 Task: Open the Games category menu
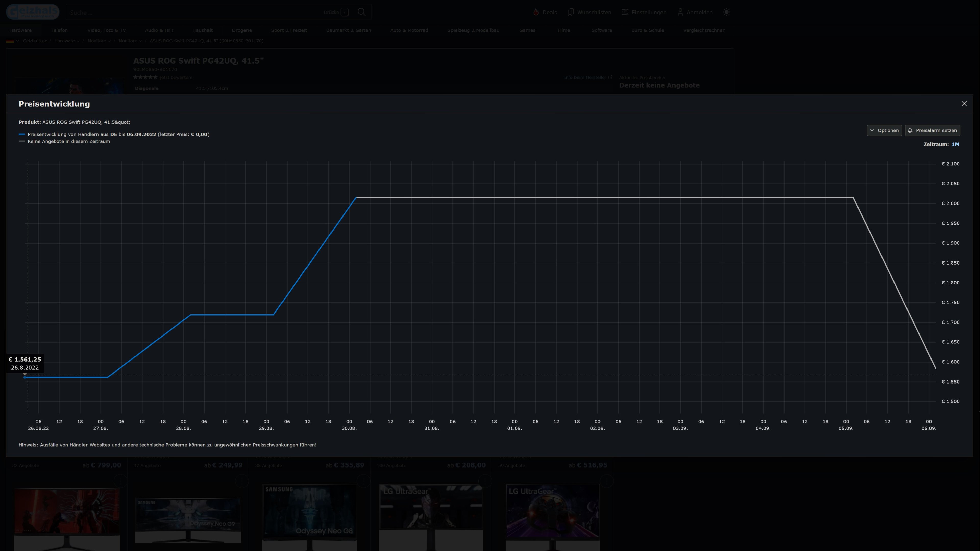coord(527,30)
